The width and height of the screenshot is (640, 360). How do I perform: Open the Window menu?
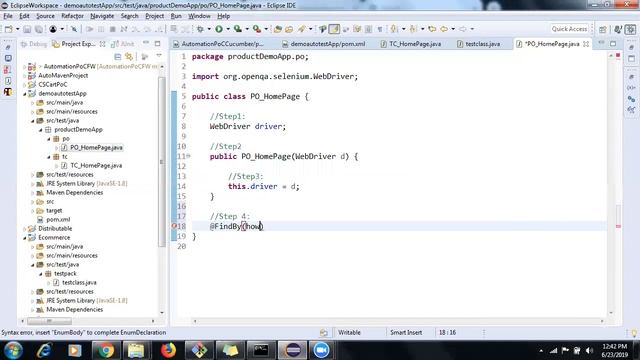point(199,16)
